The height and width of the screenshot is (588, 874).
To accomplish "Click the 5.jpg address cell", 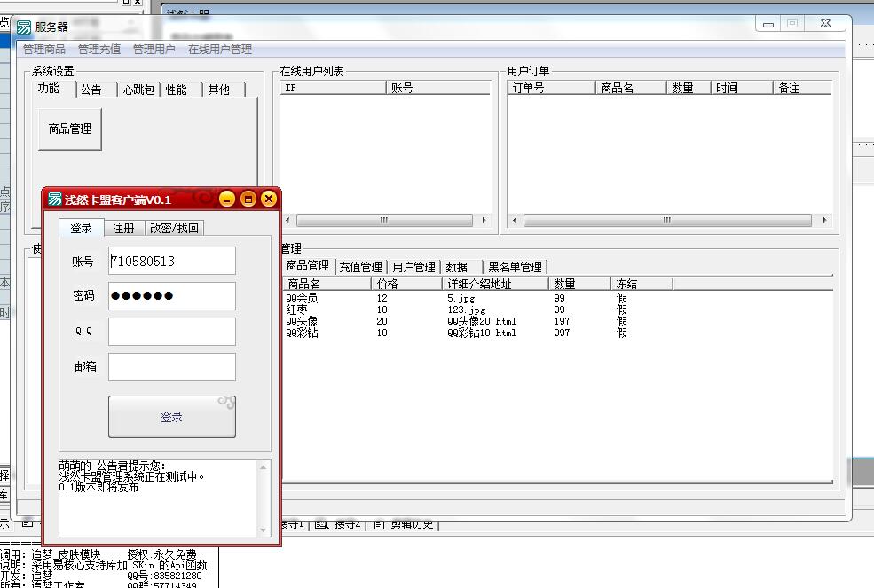I will (461, 298).
